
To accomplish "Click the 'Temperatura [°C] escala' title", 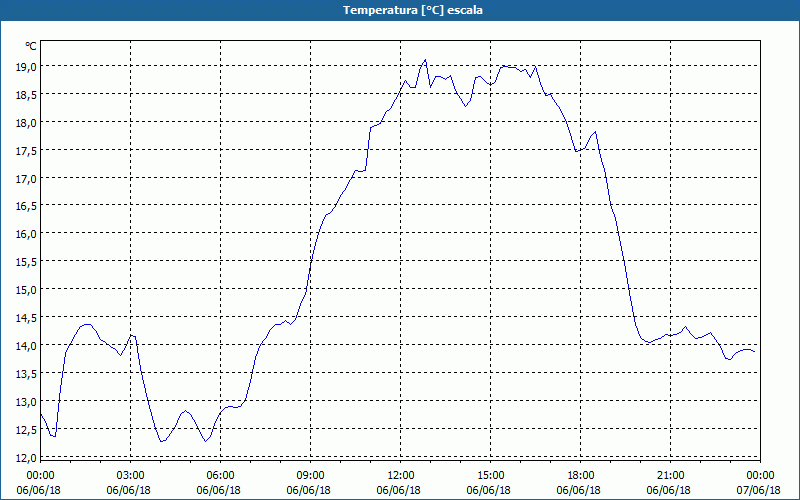I will pos(413,10).
